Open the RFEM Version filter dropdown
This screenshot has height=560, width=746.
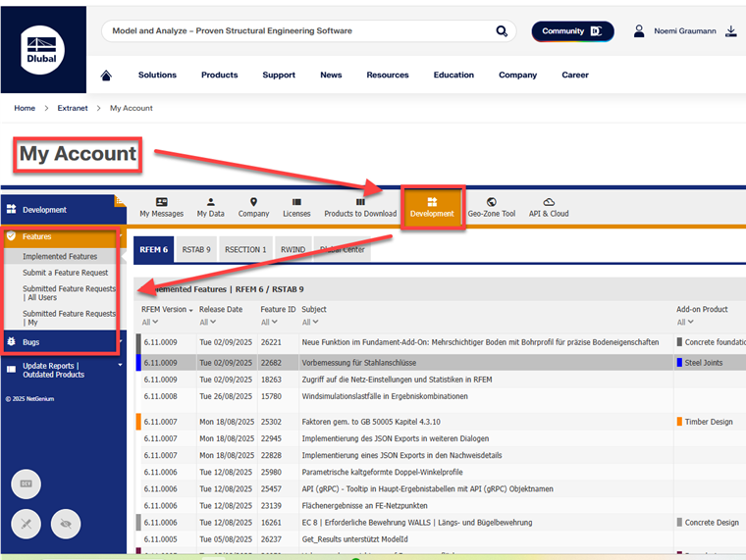coord(150,323)
